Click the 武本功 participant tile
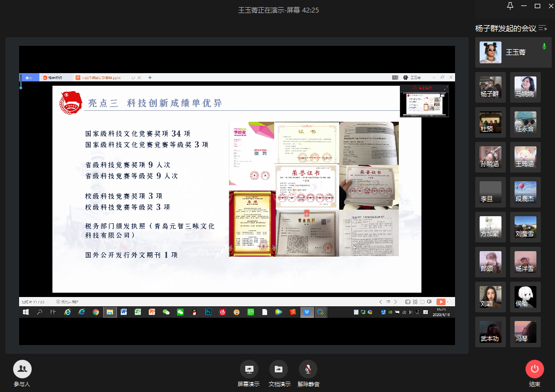 [x=491, y=332]
